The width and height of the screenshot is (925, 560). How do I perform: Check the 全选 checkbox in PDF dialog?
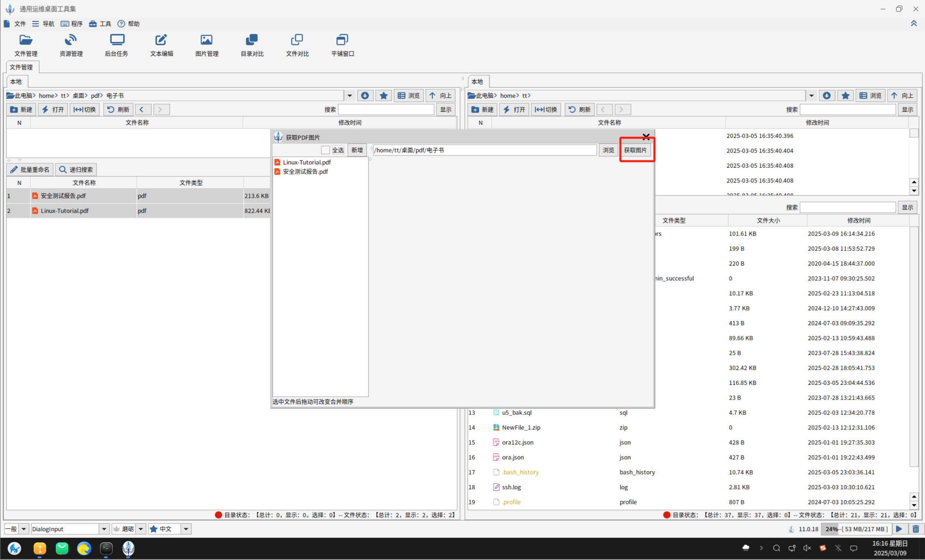325,150
